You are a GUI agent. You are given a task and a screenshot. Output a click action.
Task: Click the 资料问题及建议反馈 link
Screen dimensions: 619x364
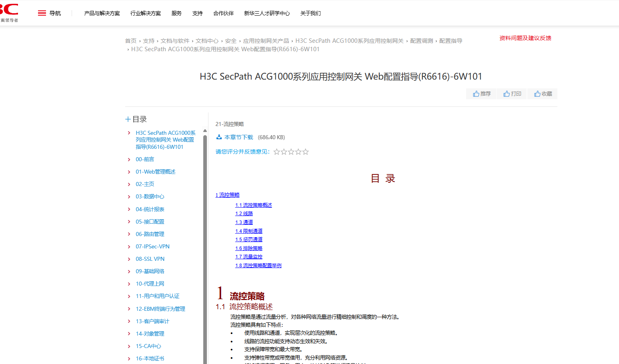click(525, 38)
